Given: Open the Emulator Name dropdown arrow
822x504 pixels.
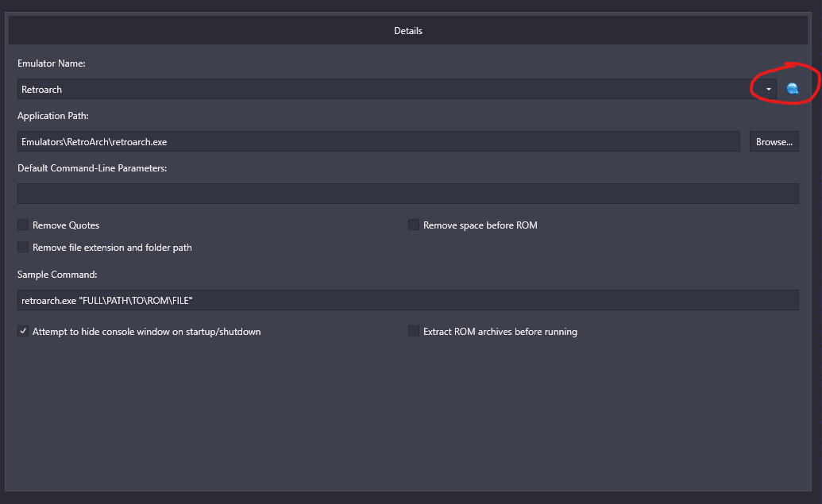Looking at the screenshot, I should pyautogui.click(x=769, y=89).
